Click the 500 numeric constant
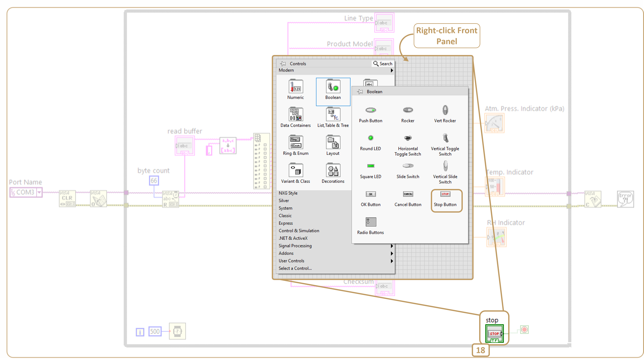Screen dimensions: 644x361 [x=155, y=331]
